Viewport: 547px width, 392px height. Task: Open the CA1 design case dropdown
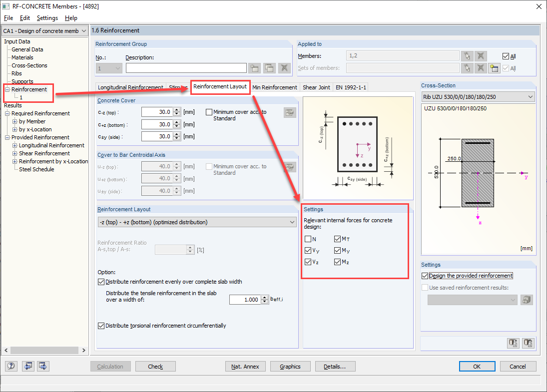tap(84, 31)
